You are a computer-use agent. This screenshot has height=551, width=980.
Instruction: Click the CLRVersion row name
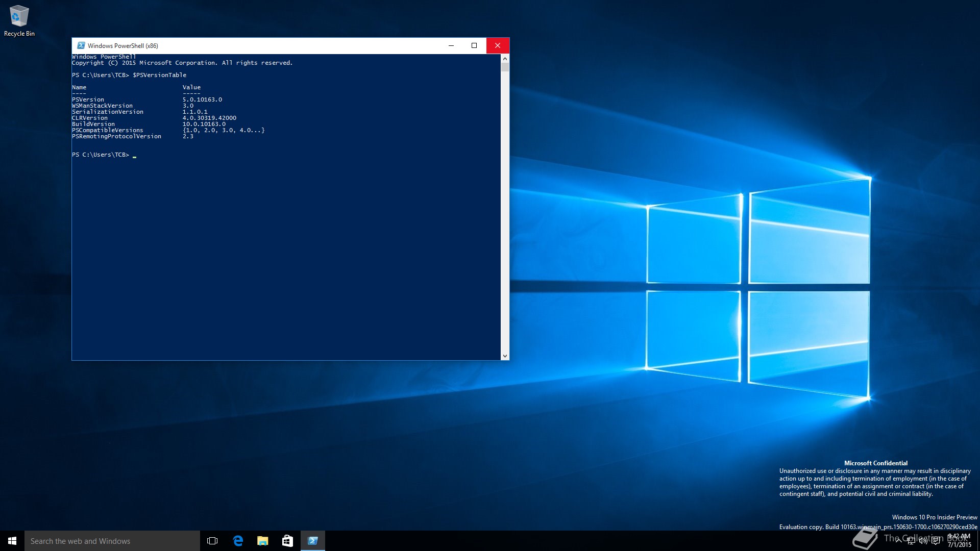click(x=90, y=118)
